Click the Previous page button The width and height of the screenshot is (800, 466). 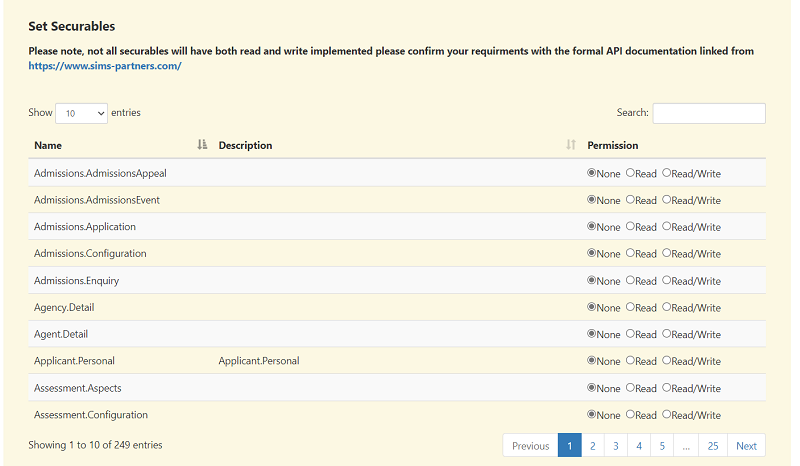[530, 446]
